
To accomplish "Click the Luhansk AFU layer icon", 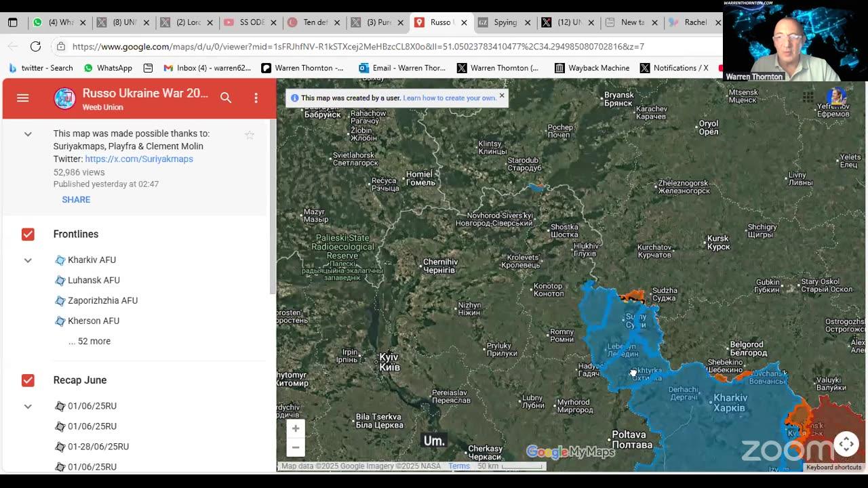I will (x=60, y=281).
